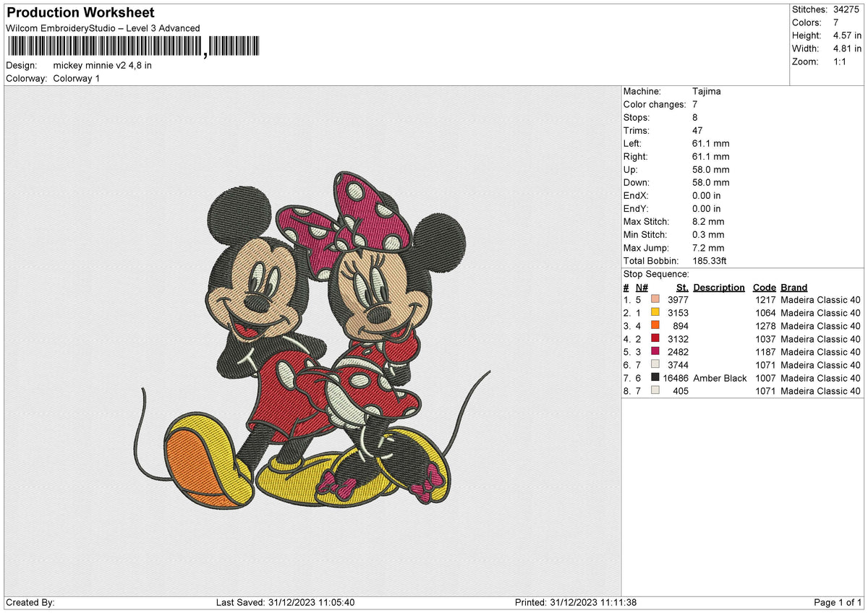This screenshot has width=868, height=613.
Task: Click thread code 1007
Action: [765, 377]
